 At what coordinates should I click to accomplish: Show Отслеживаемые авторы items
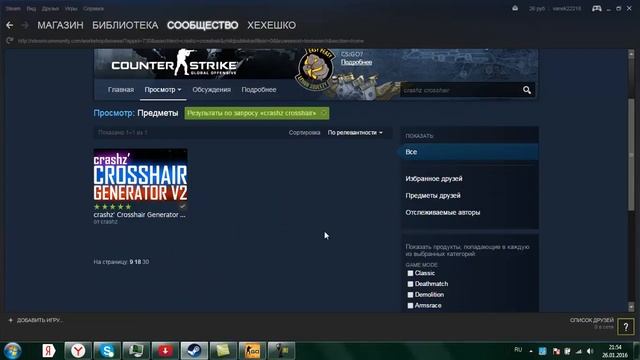(x=442, y=212)
